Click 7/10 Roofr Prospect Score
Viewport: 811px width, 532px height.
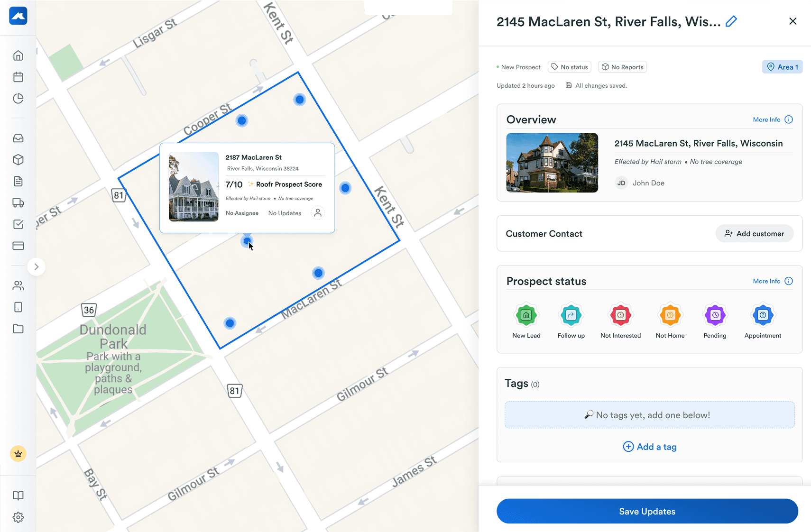[x=274, y=184]
